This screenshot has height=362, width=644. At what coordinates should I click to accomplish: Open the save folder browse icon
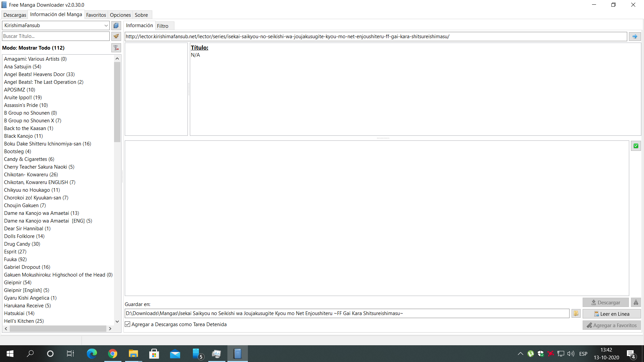[576, 313]
